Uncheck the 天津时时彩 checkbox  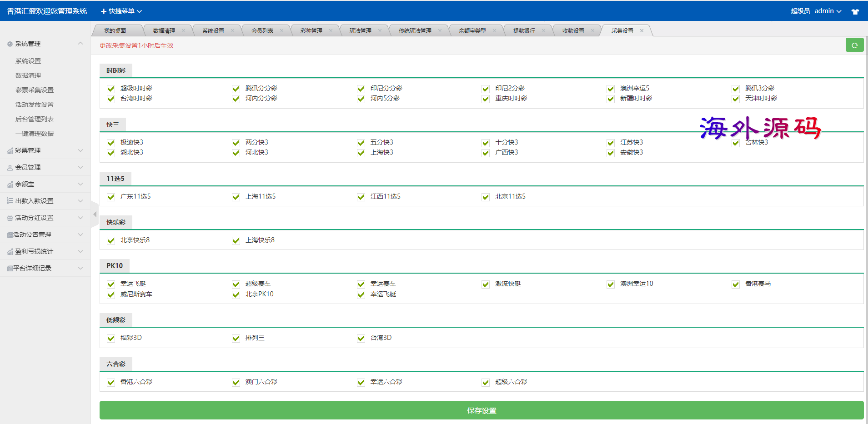[736, 99]
